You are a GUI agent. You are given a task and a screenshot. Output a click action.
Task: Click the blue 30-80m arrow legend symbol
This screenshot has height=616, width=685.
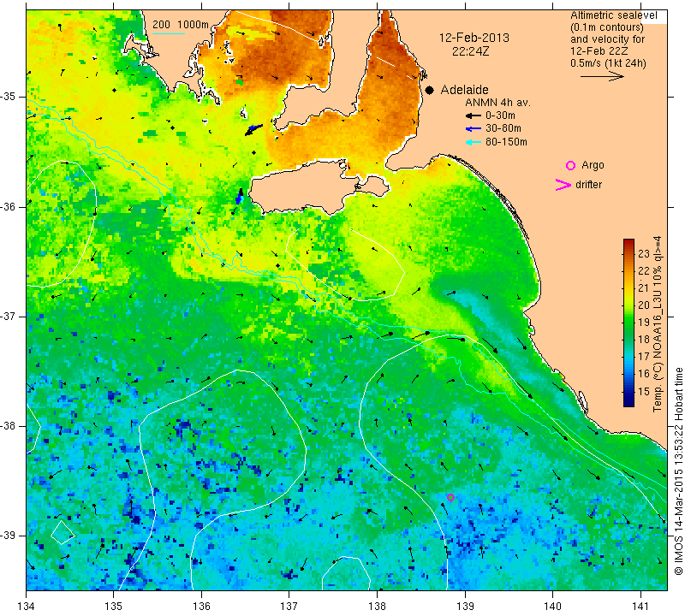pos(474,128)
